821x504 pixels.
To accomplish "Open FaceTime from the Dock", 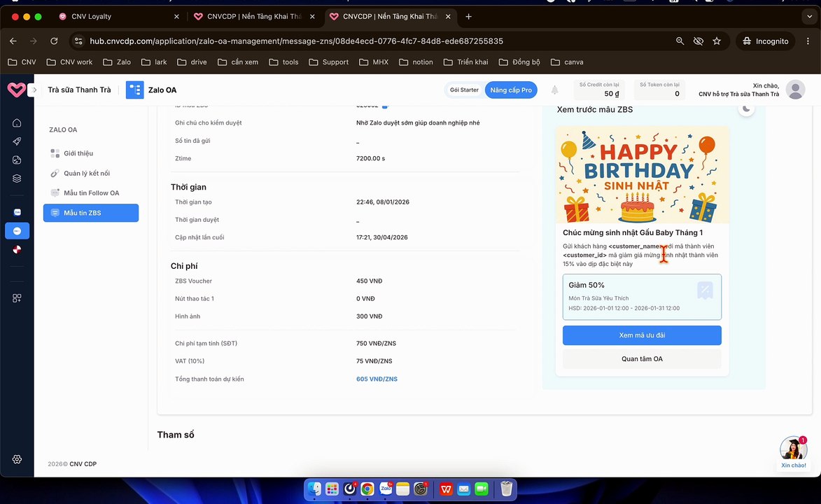I will coord(482,489).
